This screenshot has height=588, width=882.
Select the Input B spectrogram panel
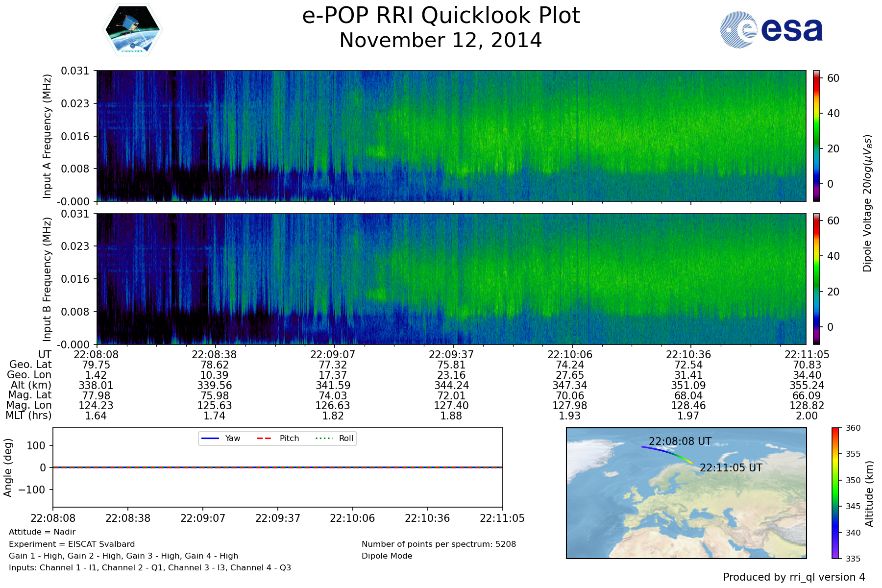tap(451, 279)
